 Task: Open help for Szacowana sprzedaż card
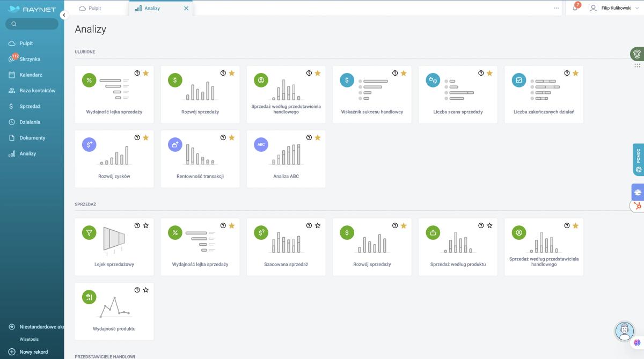coord(309,225)
